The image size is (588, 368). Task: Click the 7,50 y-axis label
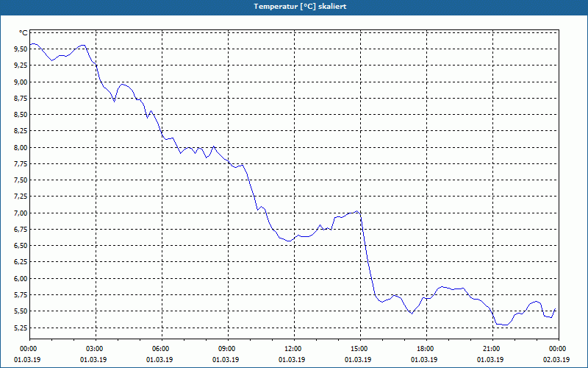click(21, 180)
